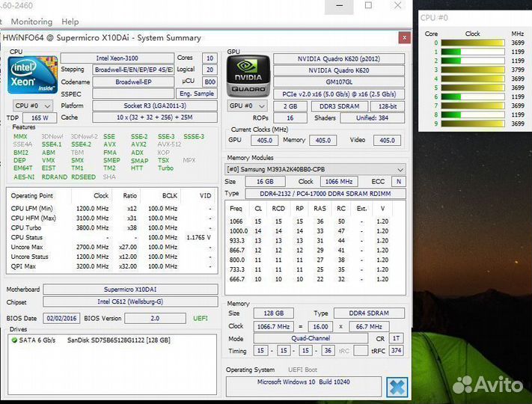This screenshot has width=532, height=404.
Task: Click the DDR3 SDRAM GPU memory type
Action: (339, 106)
